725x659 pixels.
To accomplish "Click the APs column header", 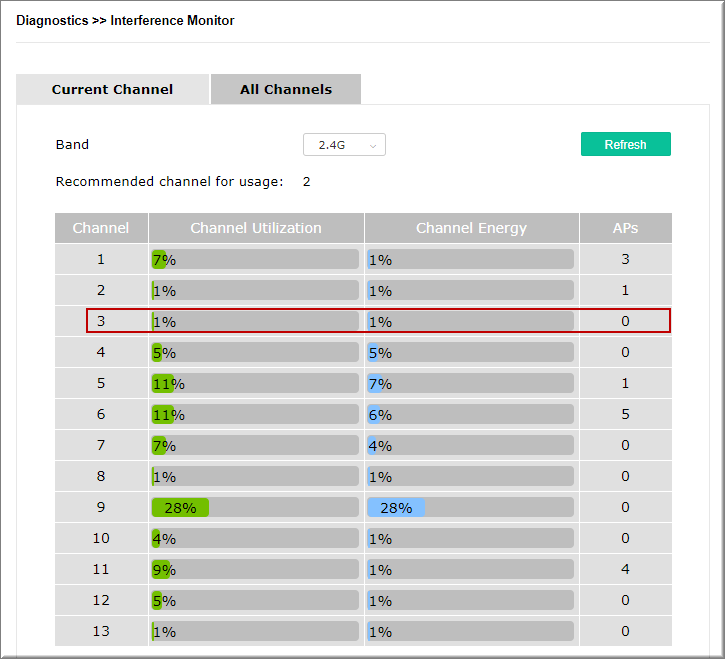I will click(x=626, y=228).
